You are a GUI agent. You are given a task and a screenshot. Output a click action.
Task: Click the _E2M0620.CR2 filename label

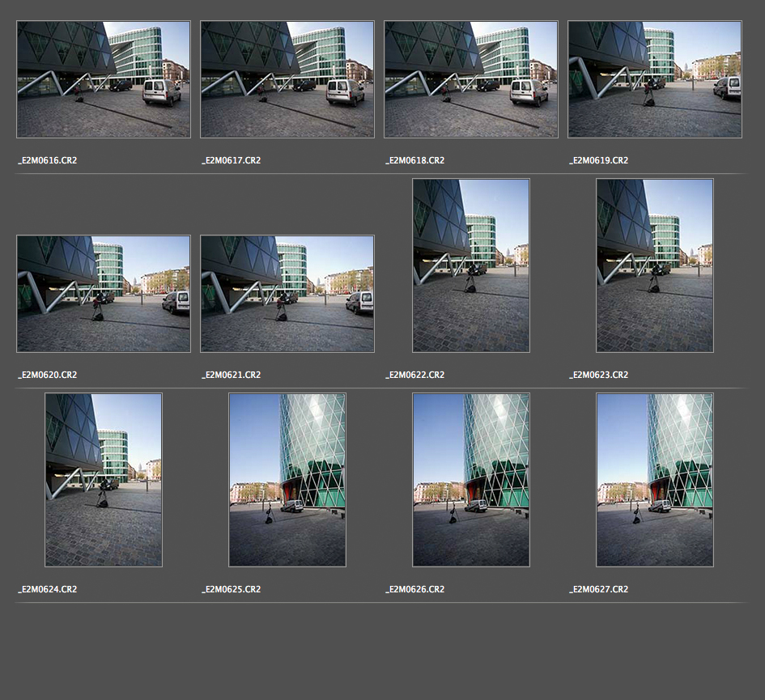pos(48,375)
